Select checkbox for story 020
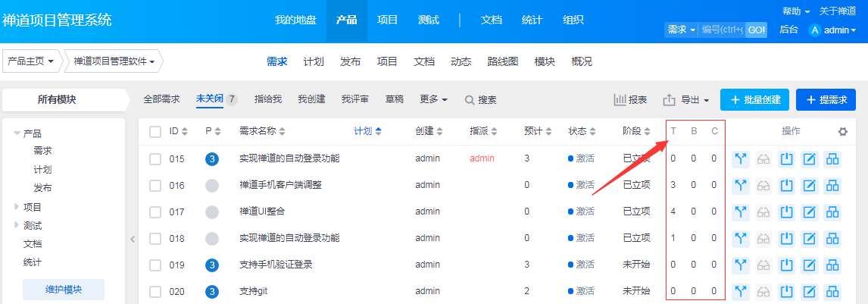Screen dimensions: 868x304 [x=155, y=291]
